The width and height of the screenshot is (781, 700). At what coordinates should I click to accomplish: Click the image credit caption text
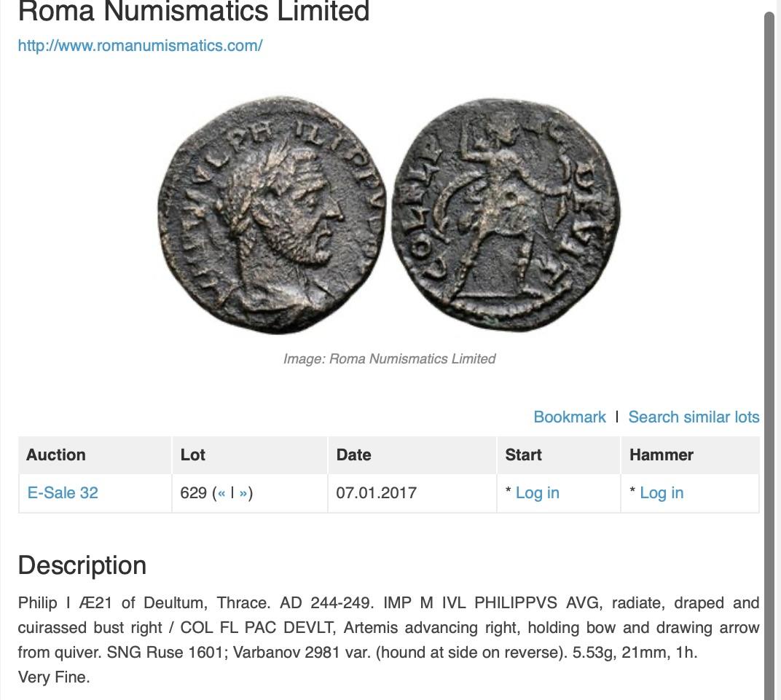point(389,358)
